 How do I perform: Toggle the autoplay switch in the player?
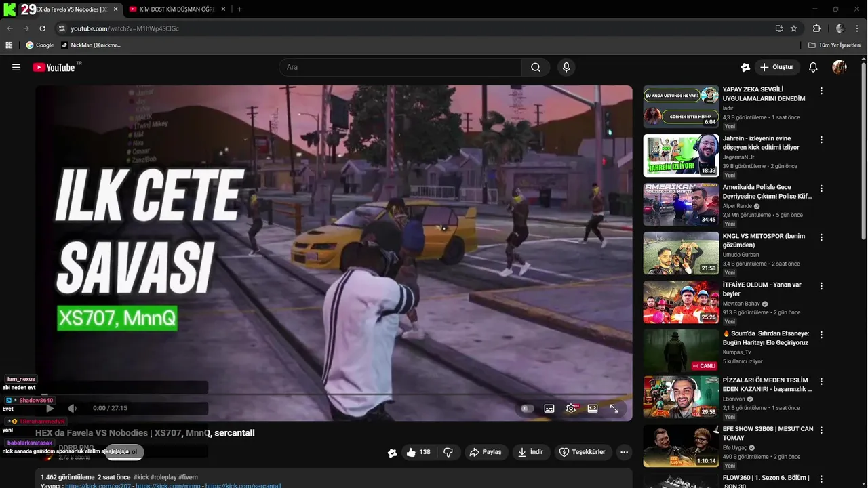527,409
